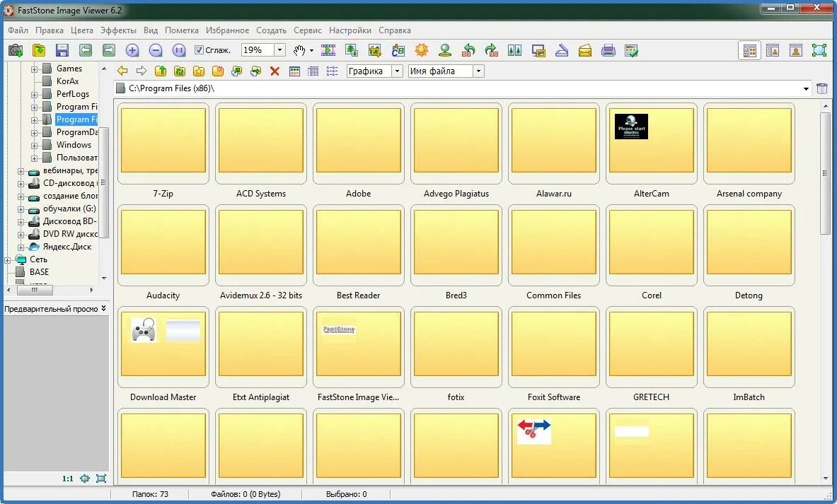Image resolution: width=837 pixels, height=504 pixels.
Task: Expand the Яндекс.Диск tree node
Action: (21, 247)
